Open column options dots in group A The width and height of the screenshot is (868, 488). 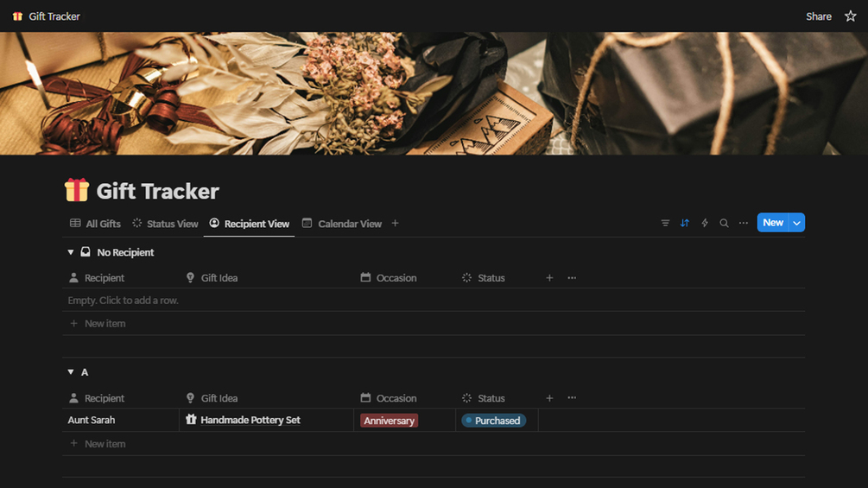[572, 398]
